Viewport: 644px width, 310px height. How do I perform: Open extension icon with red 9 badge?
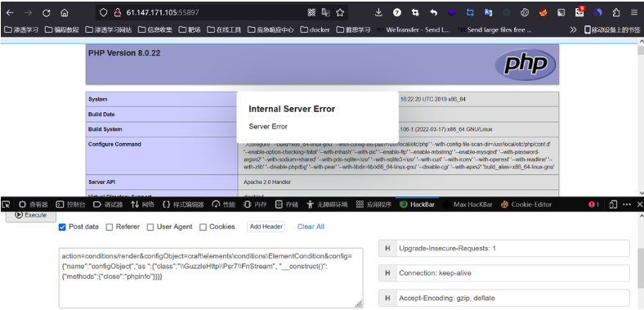(x=580, y=11)
